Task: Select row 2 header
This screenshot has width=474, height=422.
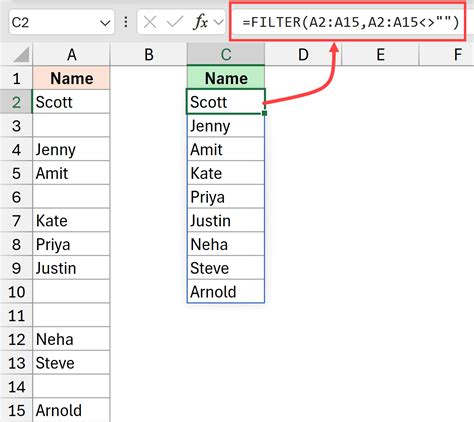Action: (x=16, y=102)
